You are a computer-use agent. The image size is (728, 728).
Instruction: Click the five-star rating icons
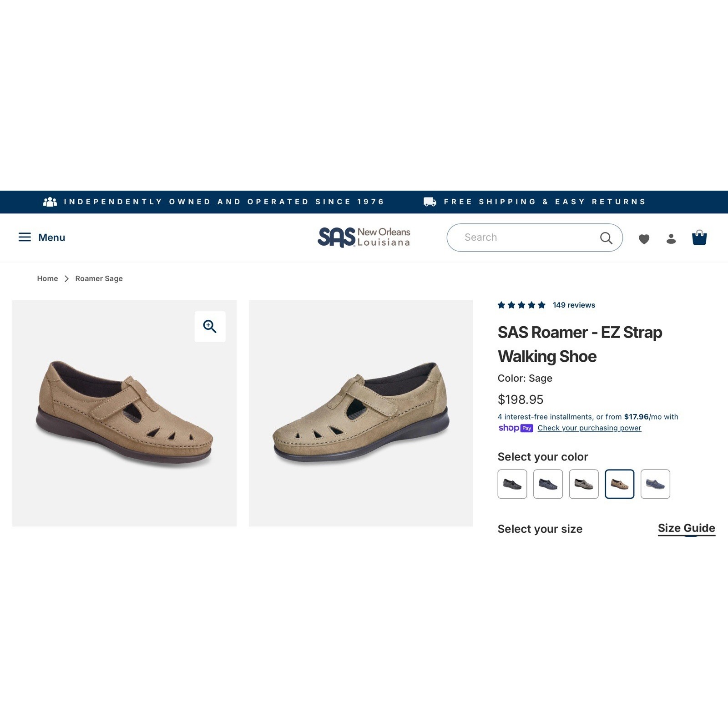click(x=521, y=305)
